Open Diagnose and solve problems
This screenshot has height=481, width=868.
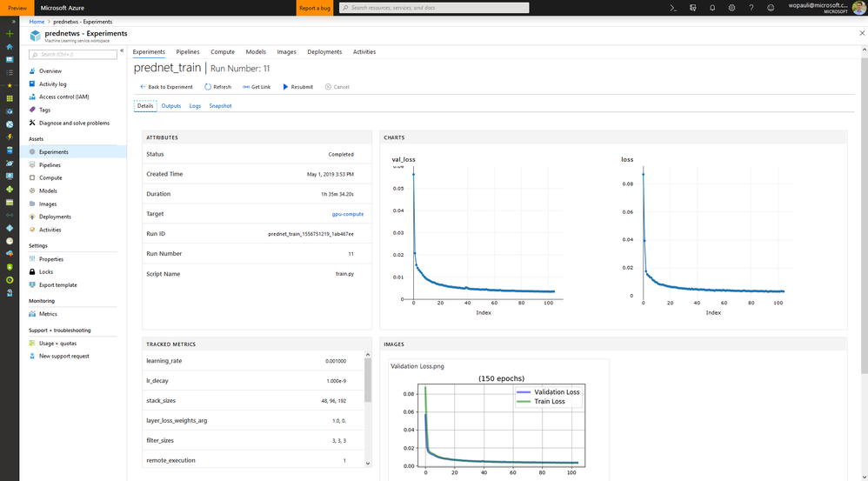click(74, 123)
